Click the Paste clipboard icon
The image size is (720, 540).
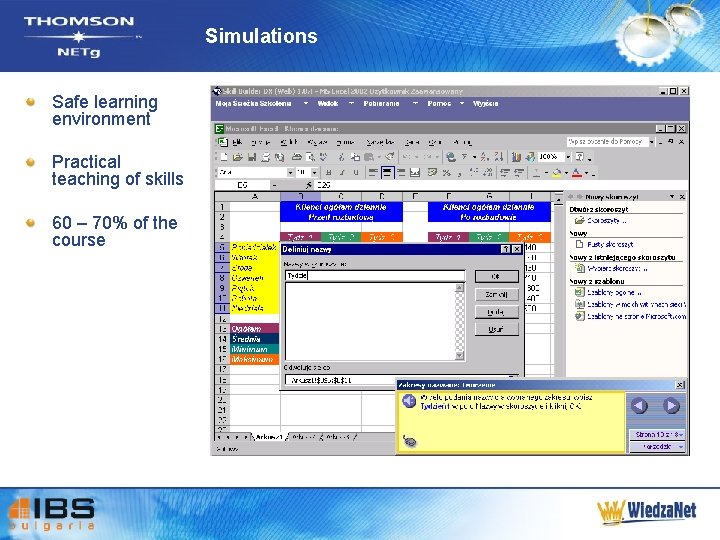[x=369, y=157]
